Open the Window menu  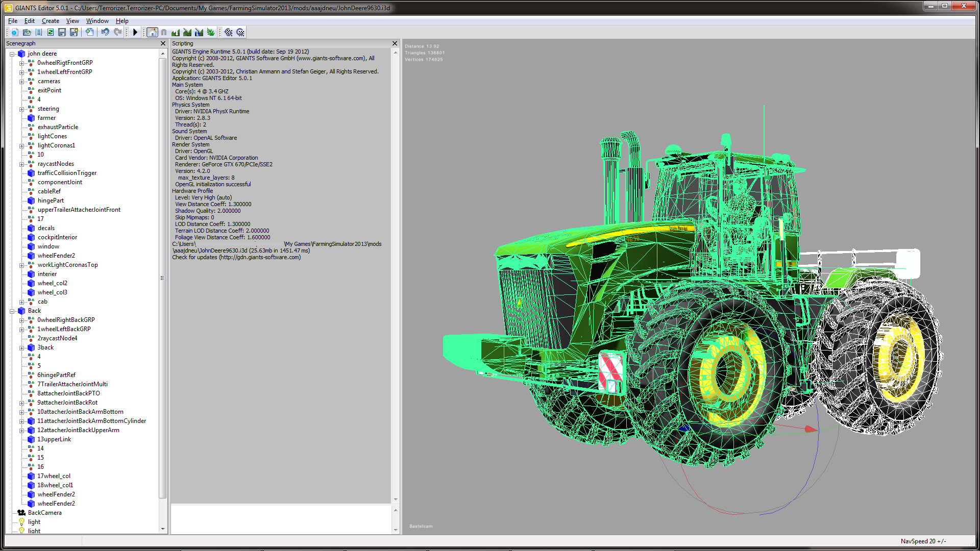[97, 21]
